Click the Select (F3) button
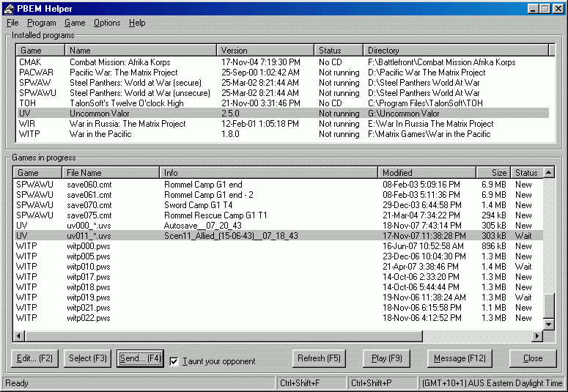Viewport: 568px width, 392px height. 88,359
